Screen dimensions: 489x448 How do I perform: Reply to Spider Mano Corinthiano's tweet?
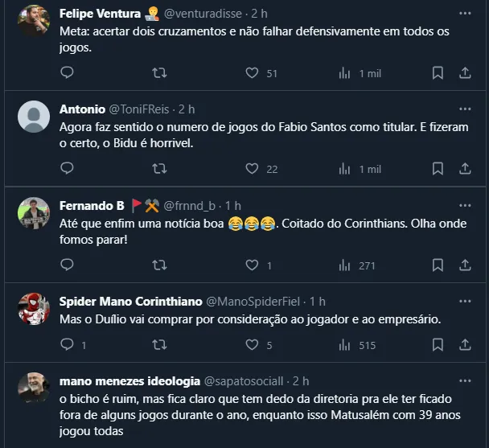pos(68,345)
